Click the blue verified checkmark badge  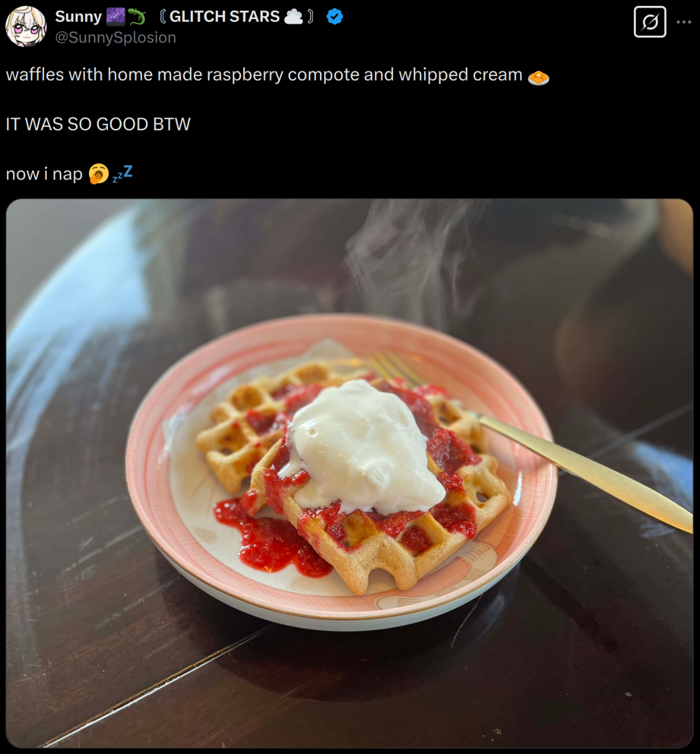[334, 17]
